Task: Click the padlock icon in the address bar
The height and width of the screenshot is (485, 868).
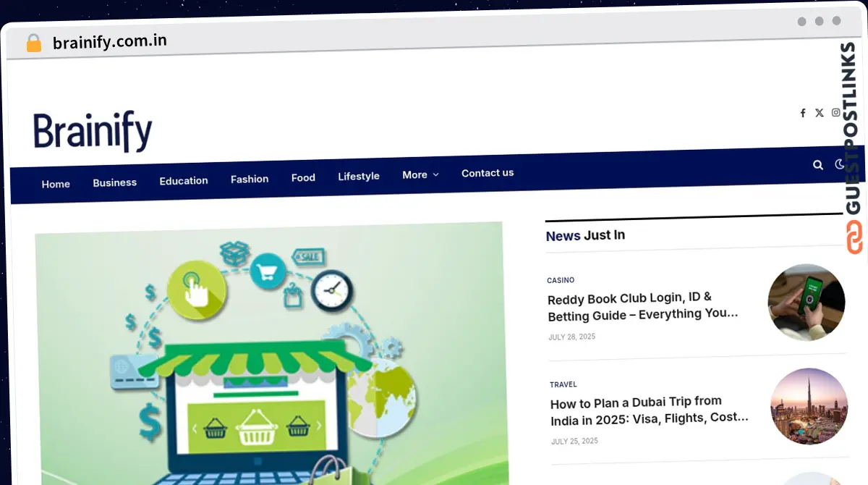Action: (x=33, y=42)
